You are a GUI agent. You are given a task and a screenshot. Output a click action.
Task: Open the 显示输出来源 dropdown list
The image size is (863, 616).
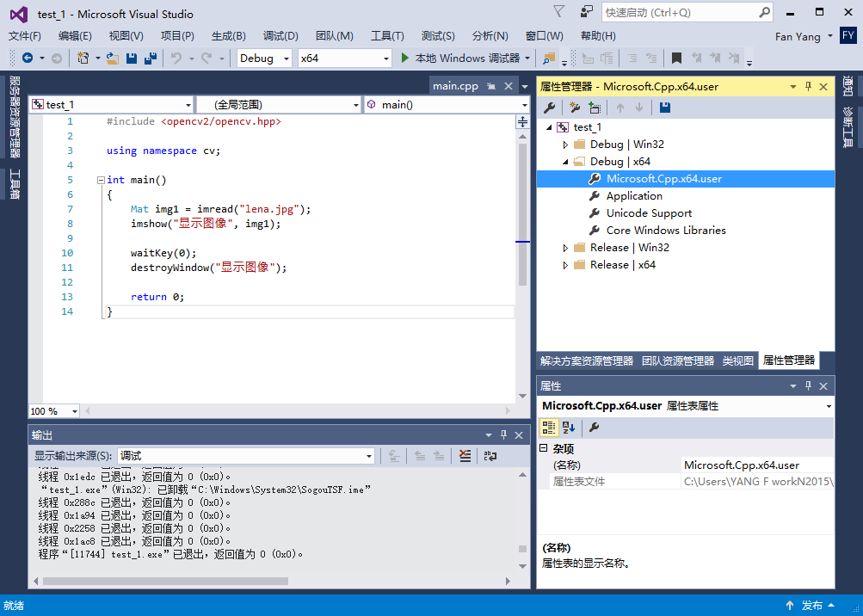coord(369,456)
